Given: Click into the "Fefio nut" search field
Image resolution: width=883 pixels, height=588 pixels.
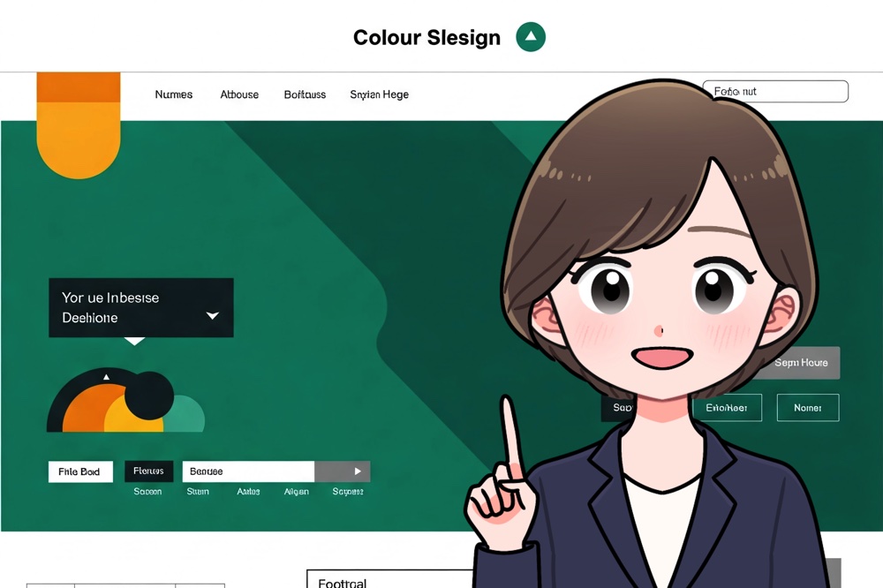Looking at the screenshot, I should coord(775,92).
